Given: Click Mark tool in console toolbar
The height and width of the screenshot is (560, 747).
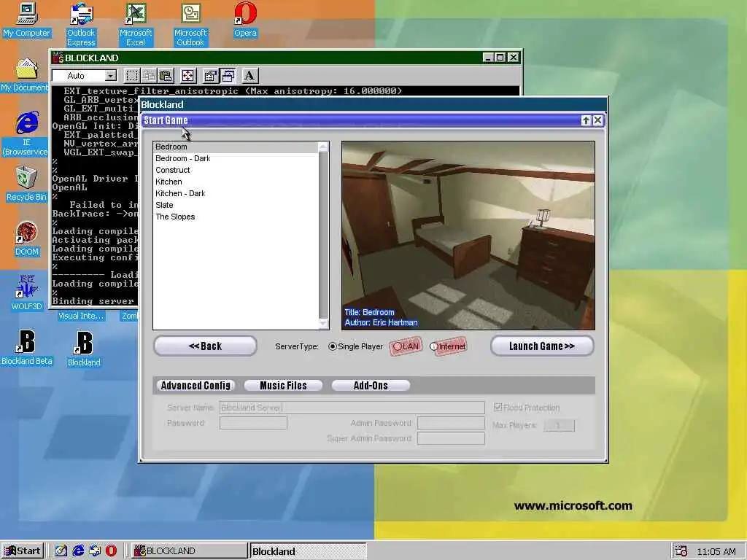Looking at the screenshot, I should (132, 76).
